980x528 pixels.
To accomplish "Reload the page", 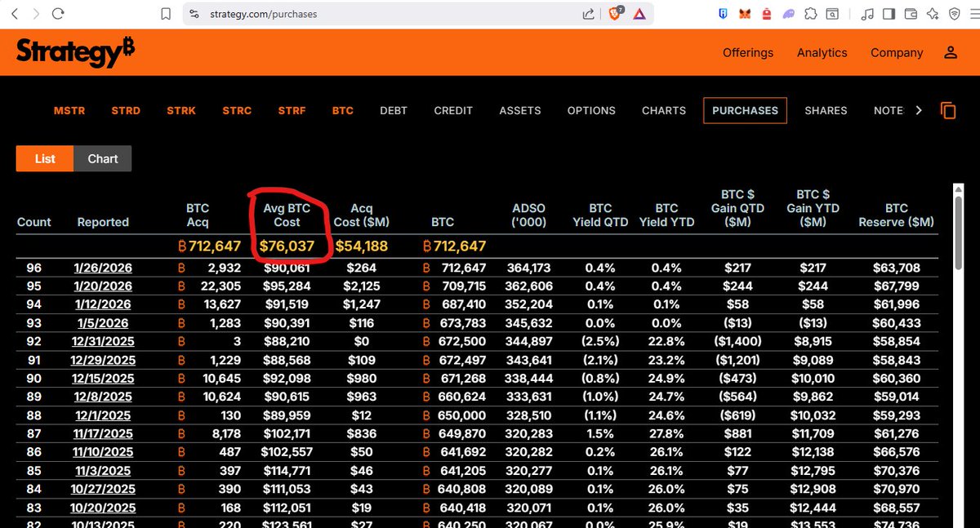I will click(58, 14).
